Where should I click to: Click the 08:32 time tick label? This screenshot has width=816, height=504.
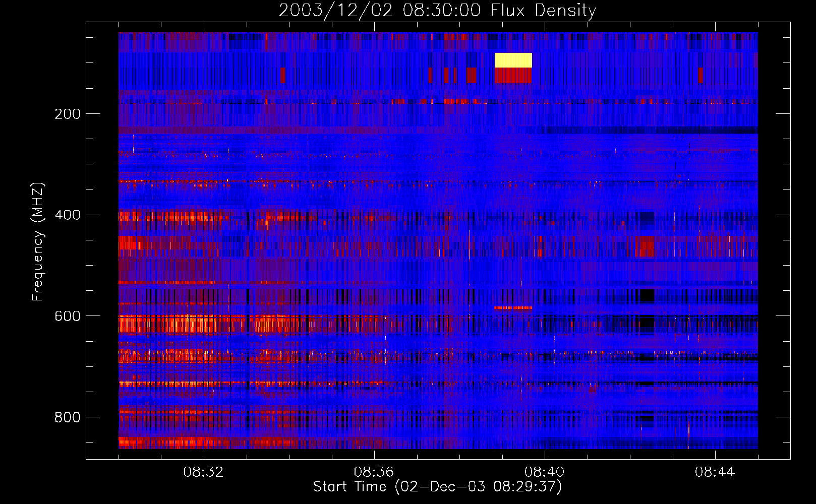(x=204, y=472)
